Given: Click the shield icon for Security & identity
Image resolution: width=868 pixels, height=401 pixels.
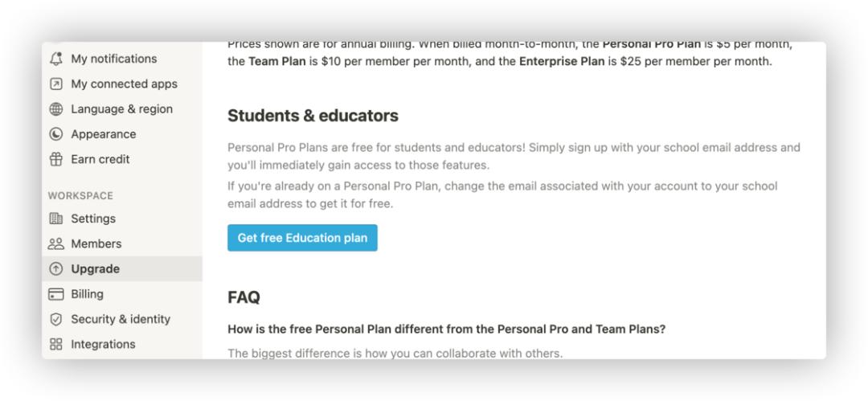Looking at the screenshot, I should point(56,319).
